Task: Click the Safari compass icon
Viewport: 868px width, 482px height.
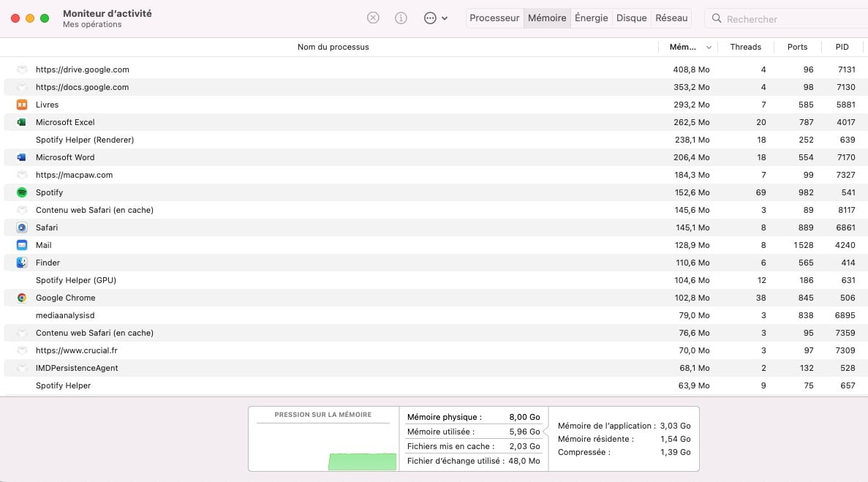Action: click(x=22, y=227)
